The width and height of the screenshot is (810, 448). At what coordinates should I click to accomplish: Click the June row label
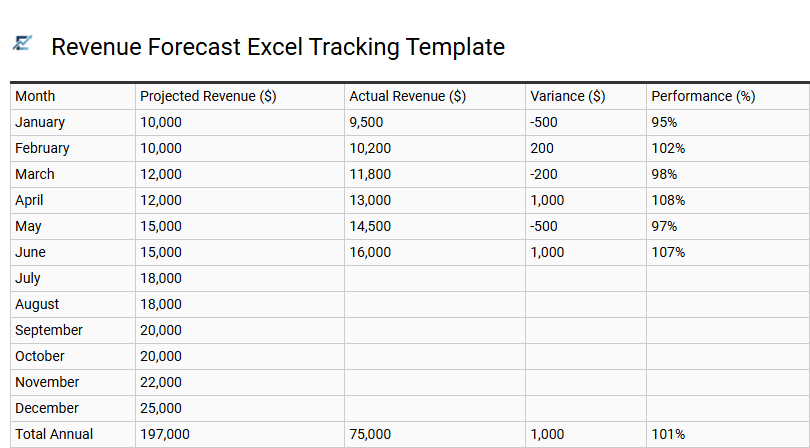30,252
